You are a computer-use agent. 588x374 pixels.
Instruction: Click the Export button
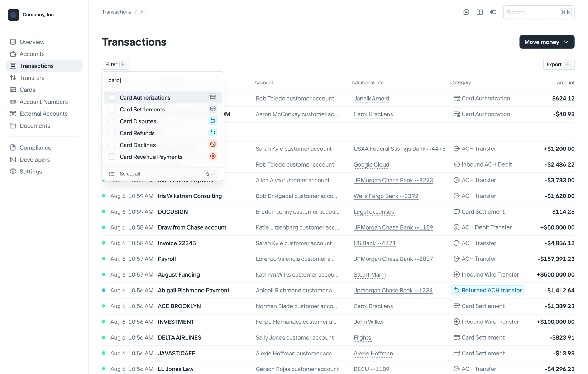click(x=558, y=64)
